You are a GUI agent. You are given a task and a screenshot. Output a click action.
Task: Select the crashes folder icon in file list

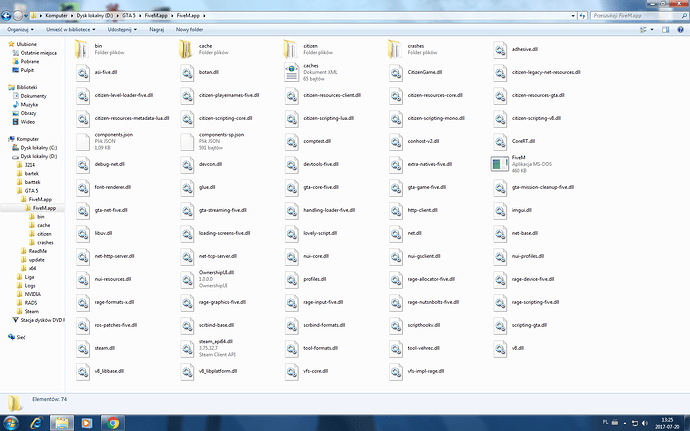point(395,49)
